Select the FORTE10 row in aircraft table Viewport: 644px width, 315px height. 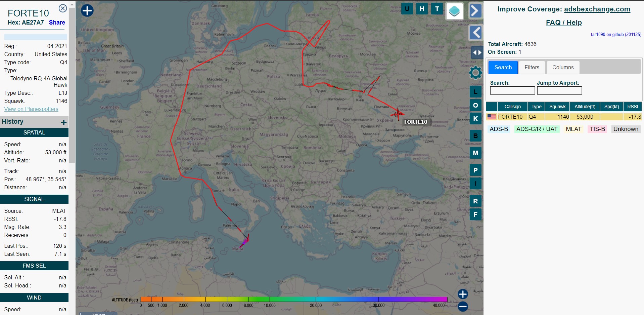[x=564, y=117]
